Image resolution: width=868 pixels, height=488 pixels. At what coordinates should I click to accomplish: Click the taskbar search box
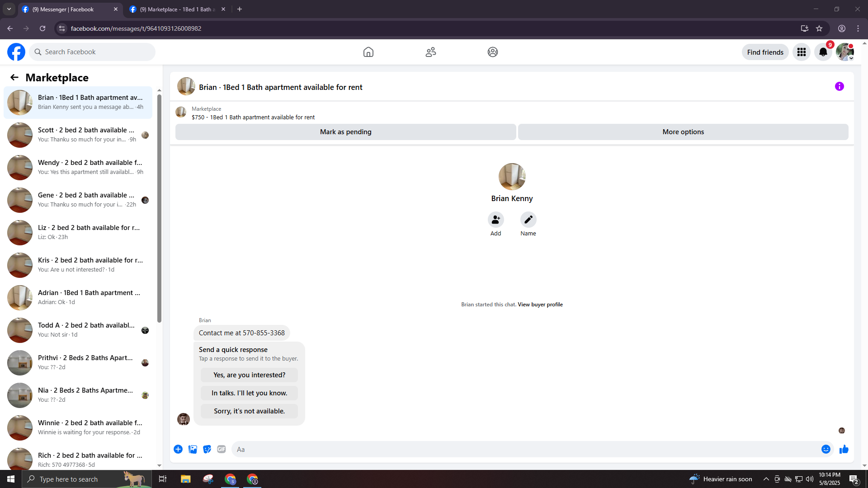[87, 479]
